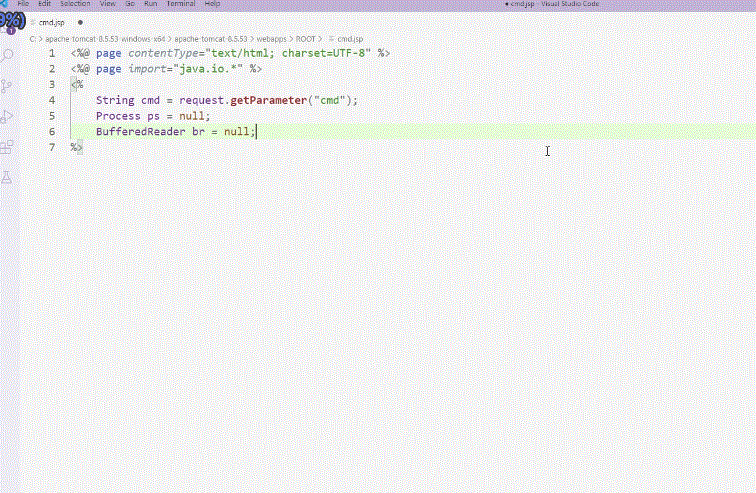Click line number 4 in gutter

click(52, 100)
